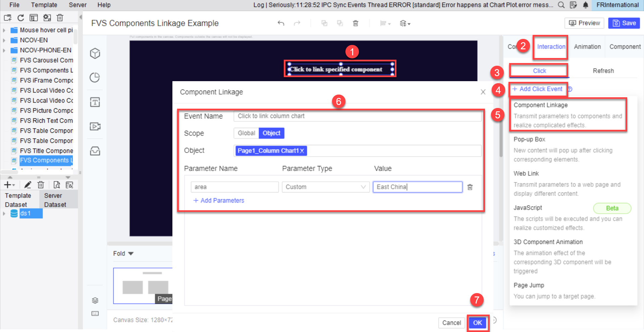Click the Add Parameters link
This screenshot has height=332, width=644.
click(x=219, y=200)
